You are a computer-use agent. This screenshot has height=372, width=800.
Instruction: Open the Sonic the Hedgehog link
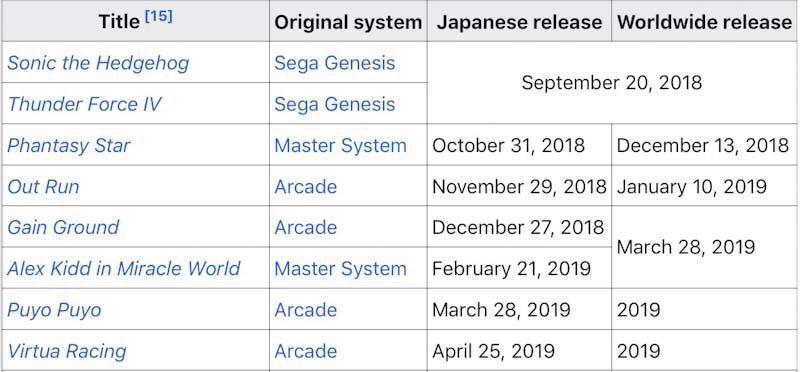click(x=98, y=63)
